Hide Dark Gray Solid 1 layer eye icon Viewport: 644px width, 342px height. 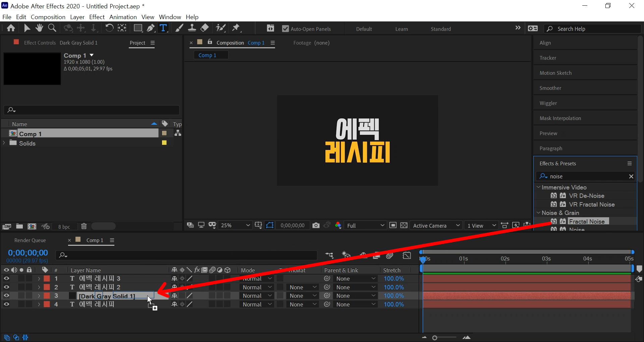click(x=6, y=295)
